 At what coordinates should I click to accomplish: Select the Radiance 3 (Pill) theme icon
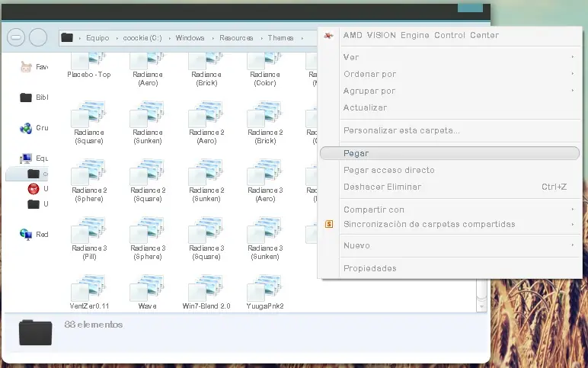pos(89,232)
